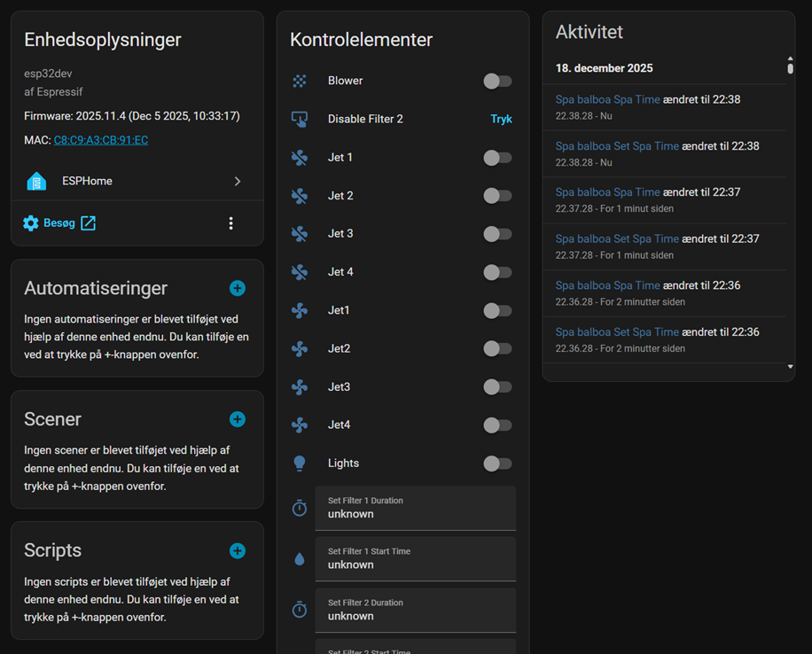Viewport: 812px width, 654px height.
Task: Open Set Filter 1 Duration field
Action: pos(415,508)
